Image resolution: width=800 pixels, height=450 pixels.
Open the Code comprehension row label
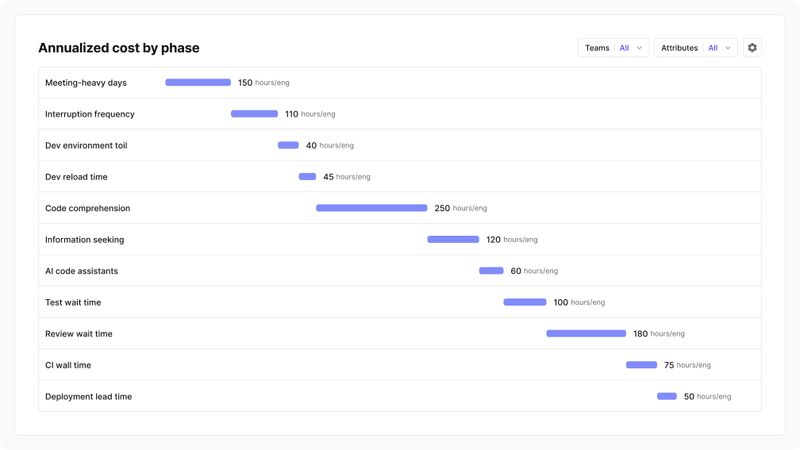(x=88, y=208)
